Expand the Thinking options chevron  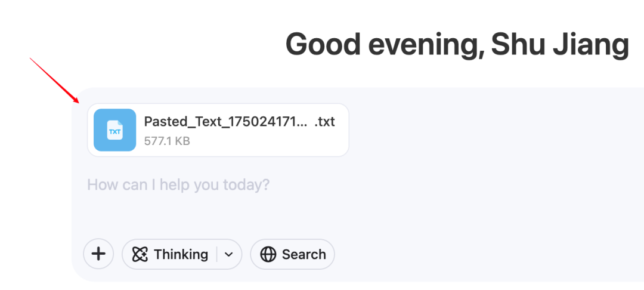point(229,255)
